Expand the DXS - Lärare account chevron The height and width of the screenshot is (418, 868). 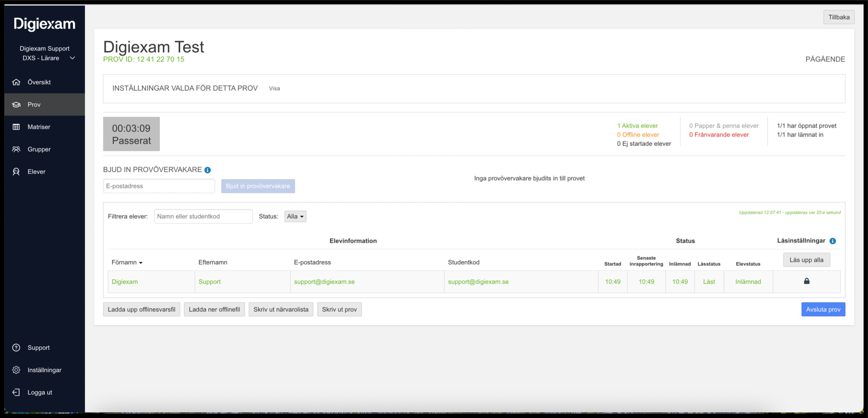(72, 58)
